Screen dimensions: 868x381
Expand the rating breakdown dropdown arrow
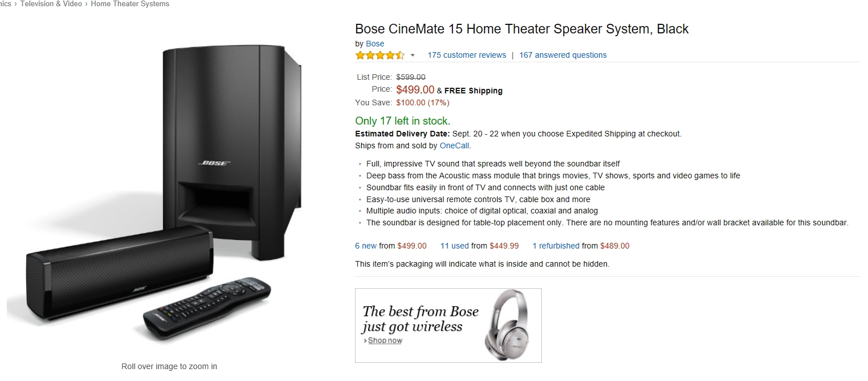413,55
